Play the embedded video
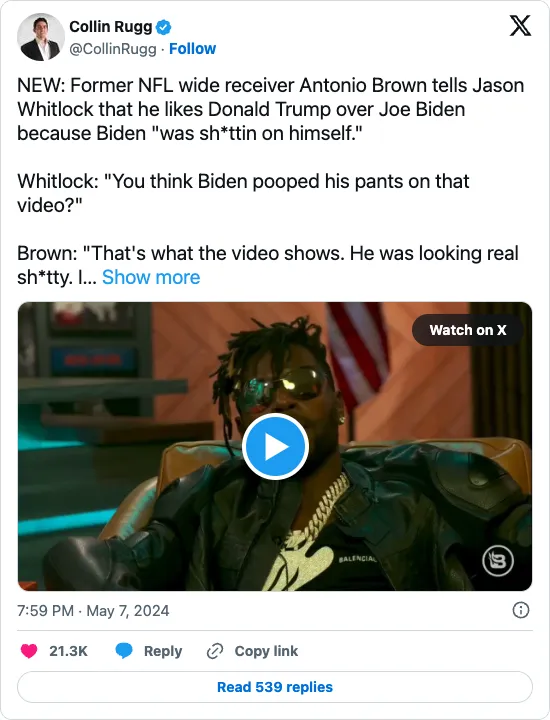 click(275, 446)
